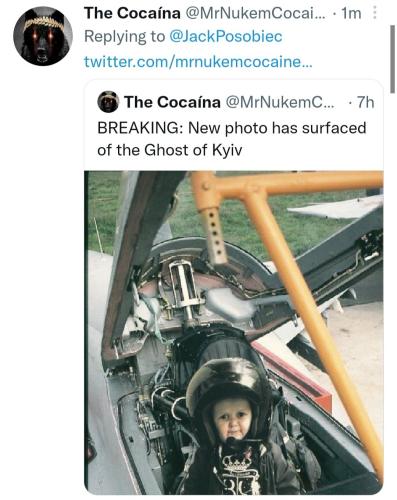Viewport: 397px width, 500px height.
Task: Open the tweet's three-dot more options menu
Action: pyautogui.click(x=375, y=14)
